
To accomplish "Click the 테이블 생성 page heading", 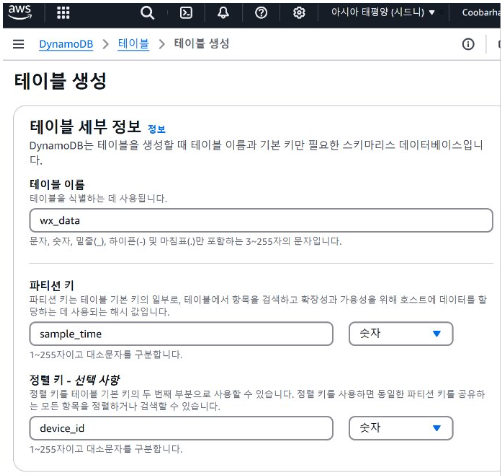I will click(x=60, y=81).
